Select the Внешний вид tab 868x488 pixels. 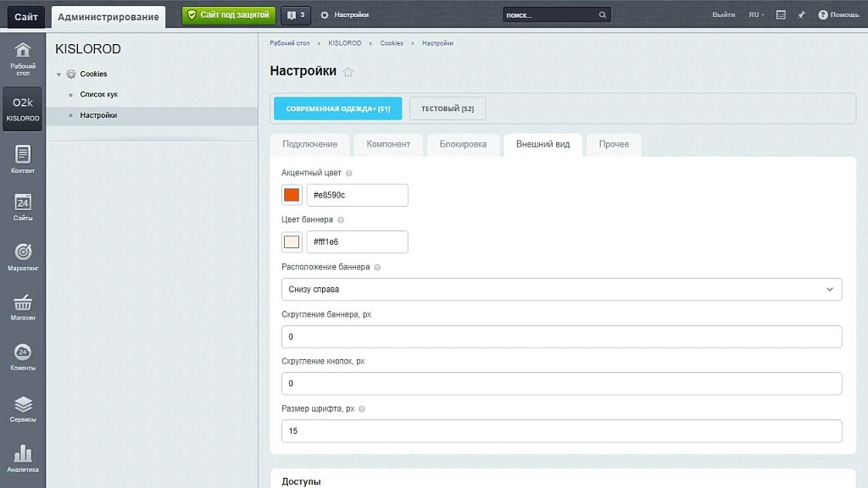pos(542,144)
